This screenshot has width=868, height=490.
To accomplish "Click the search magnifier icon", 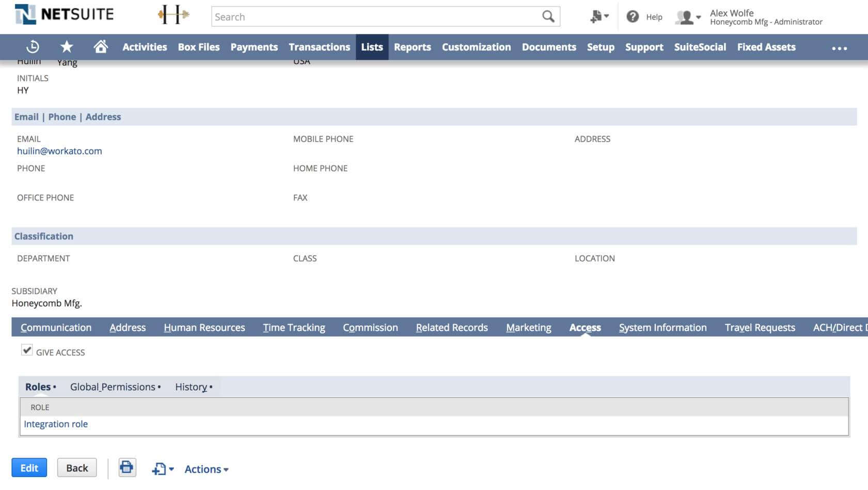I will 547,17.
